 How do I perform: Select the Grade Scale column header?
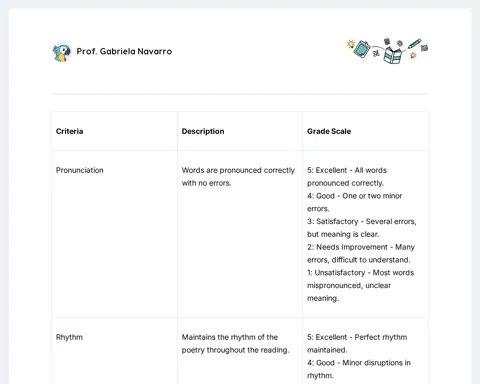coord(329,131)
